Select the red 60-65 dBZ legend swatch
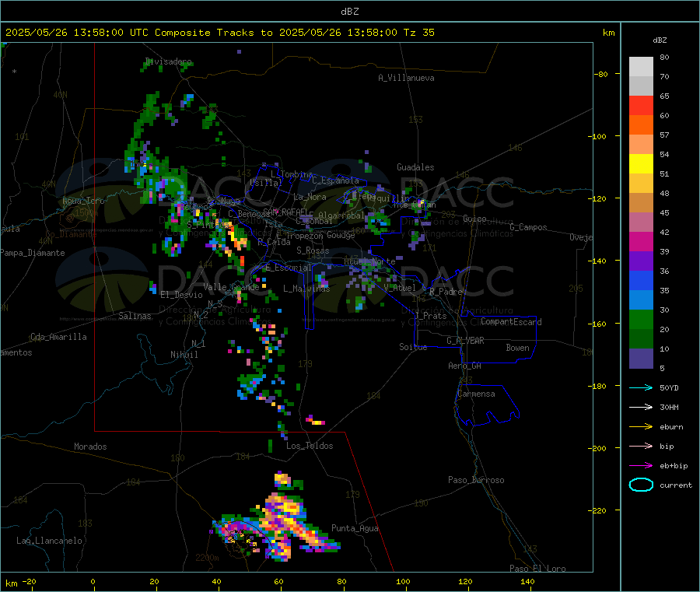Image resolution: width=700 pixels, height=592 pixels. (641, 105)
